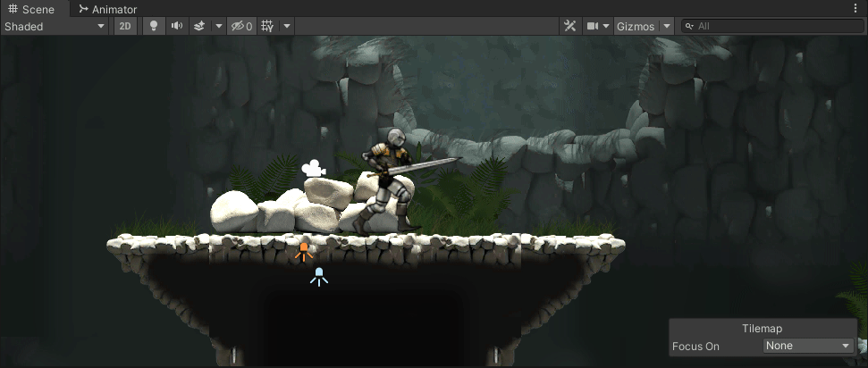Screen dimensions: 868x368
Task: Open the panel options menu with three dots
Action: [x=855, y=8]
